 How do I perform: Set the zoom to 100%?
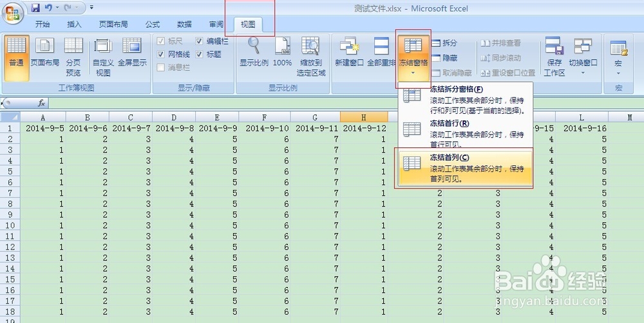pos(282,53)
